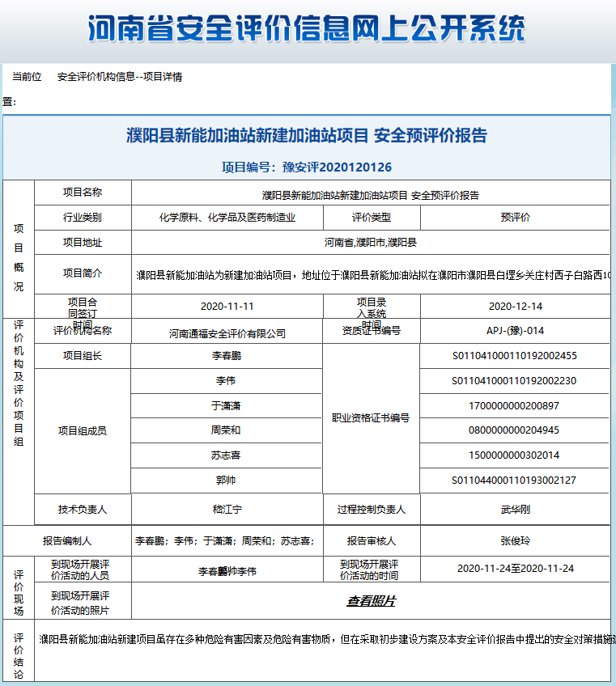
Task: Select on-site date range 2020-11-24至2020-11-24
Action: 516,569
